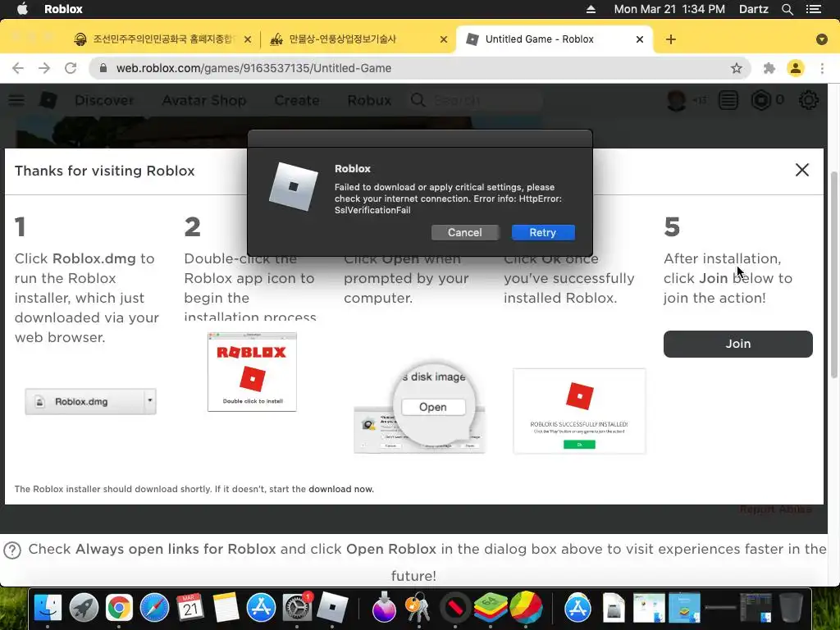Open Launchpad from the Dock
The width and height of the screenshot is (840, 630).
pyautogui.click(x=83, y=608)
